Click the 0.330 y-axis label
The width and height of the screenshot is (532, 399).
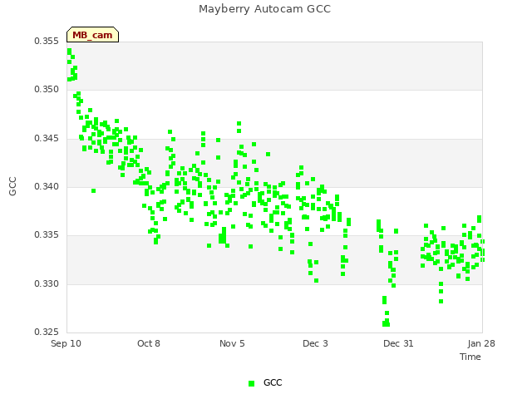click(x=47, y=283)
